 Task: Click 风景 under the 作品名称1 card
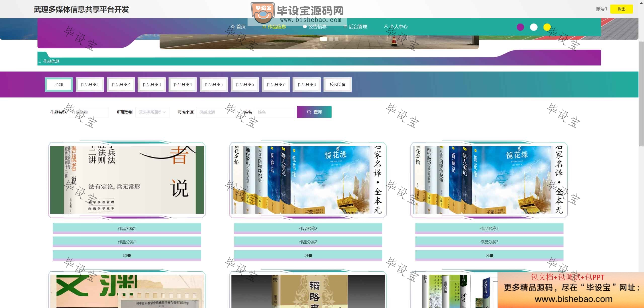click(x=127, y=255)
